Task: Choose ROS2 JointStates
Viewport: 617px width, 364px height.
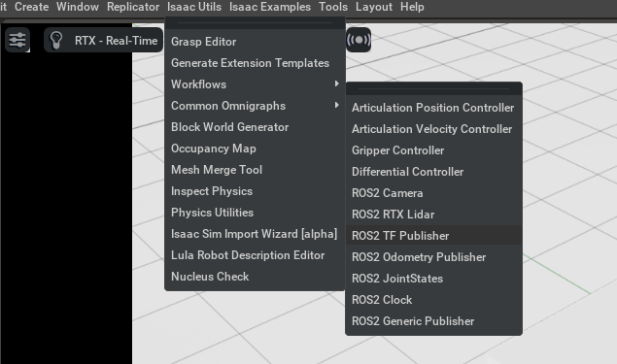Action: pyautogui.click(x=433, y=279)
